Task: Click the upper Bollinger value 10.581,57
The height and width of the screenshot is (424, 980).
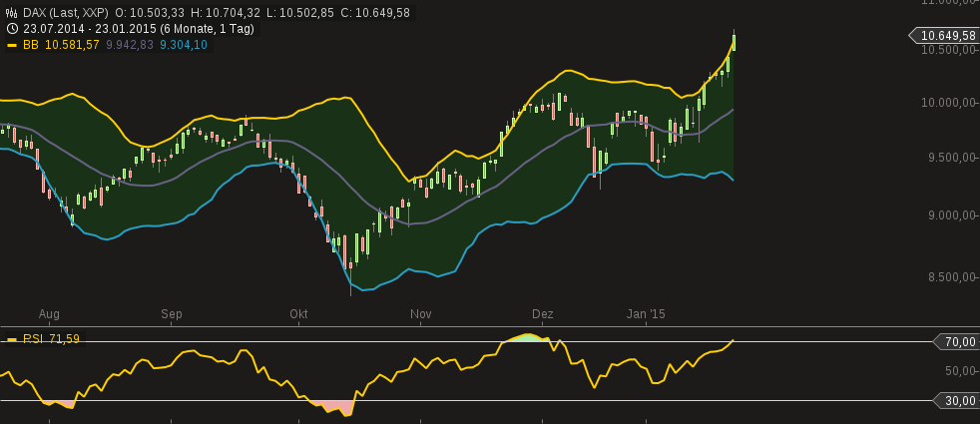Action: tap(72, 45)
